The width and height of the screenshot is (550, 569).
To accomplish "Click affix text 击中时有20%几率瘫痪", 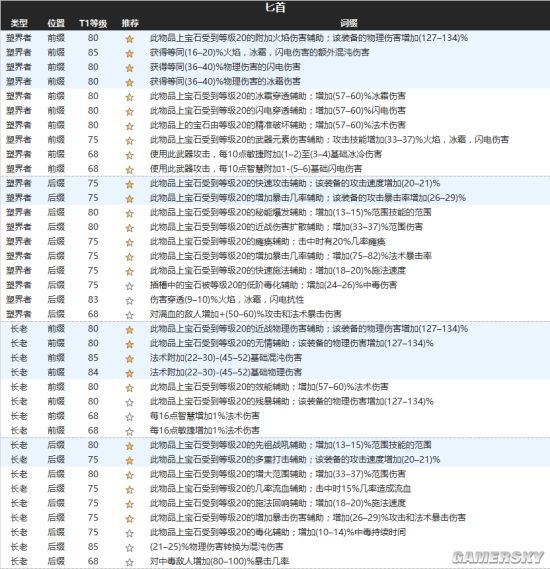I will [268, 241].
